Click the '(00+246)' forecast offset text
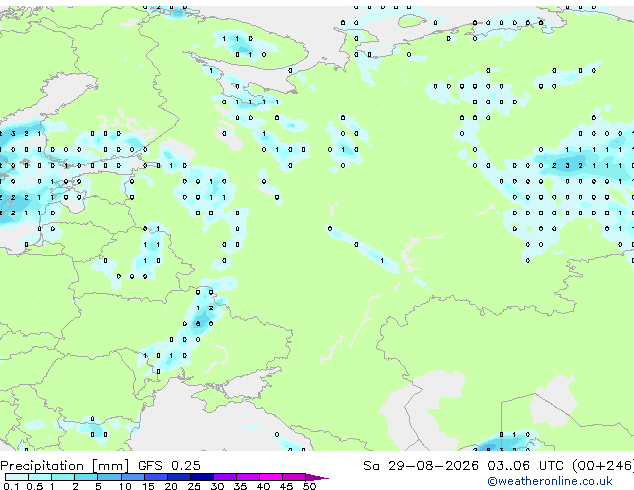Viewport: 634px width, 490px height. click(x=603, y=466)
